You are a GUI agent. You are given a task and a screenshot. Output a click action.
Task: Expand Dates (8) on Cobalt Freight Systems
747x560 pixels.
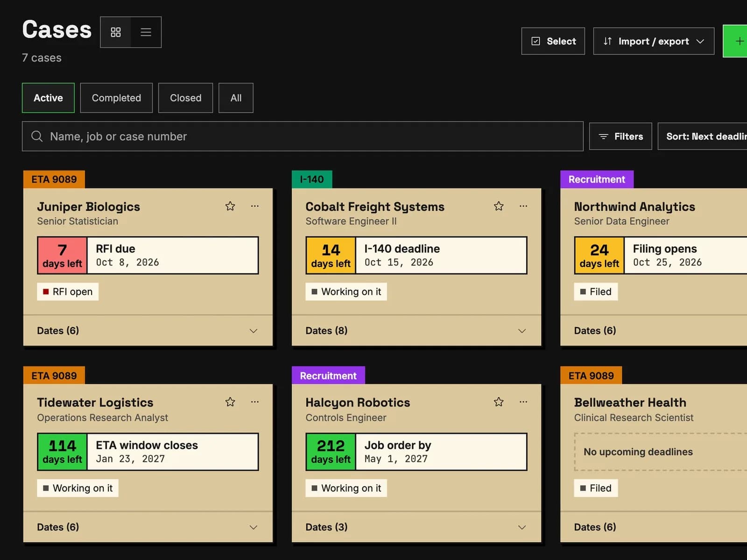(416, 330)
